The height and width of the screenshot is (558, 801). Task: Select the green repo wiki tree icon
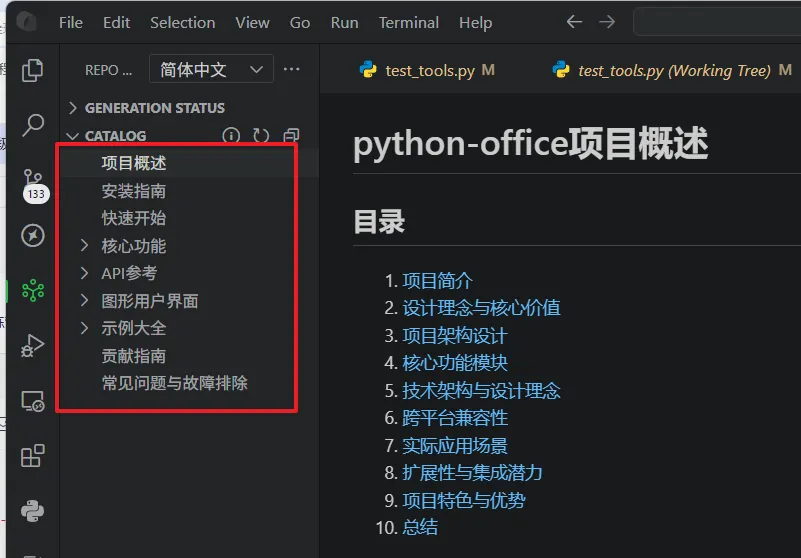[33, 290]
